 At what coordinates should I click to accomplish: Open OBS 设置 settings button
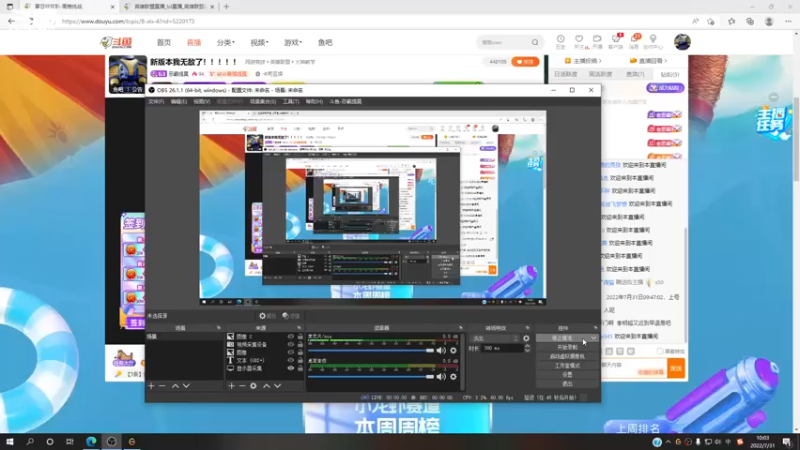[x=567, y=374]
